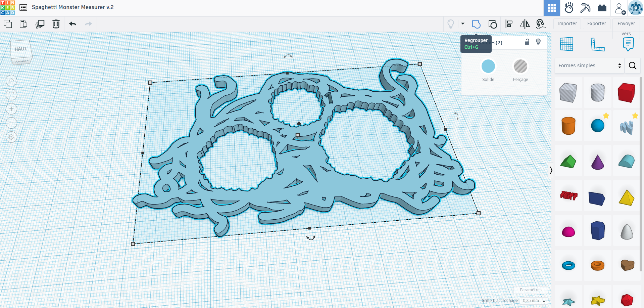The height and width of the screenshot is (308, 644).
Task: Undo the last action
Action: [x=72, y=24]
